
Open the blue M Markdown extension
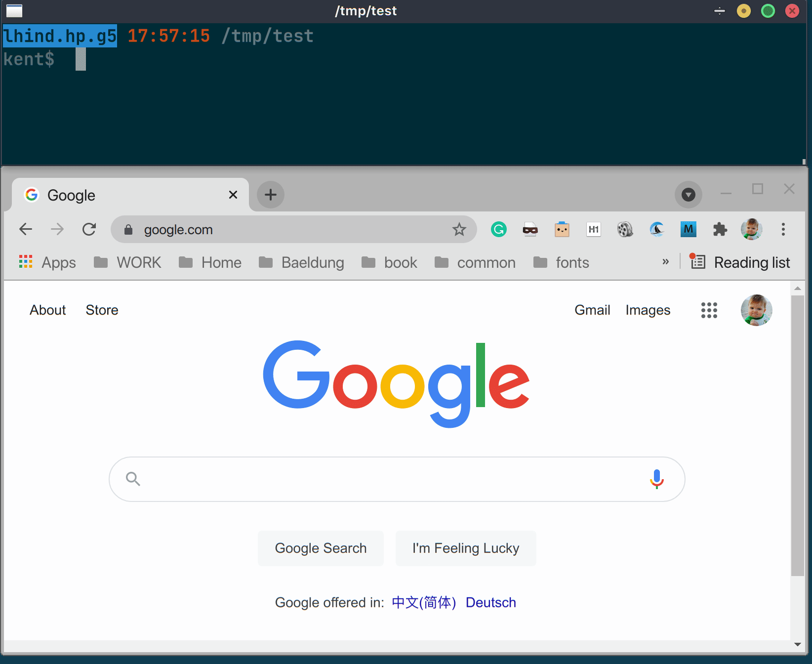coord(689,229)
